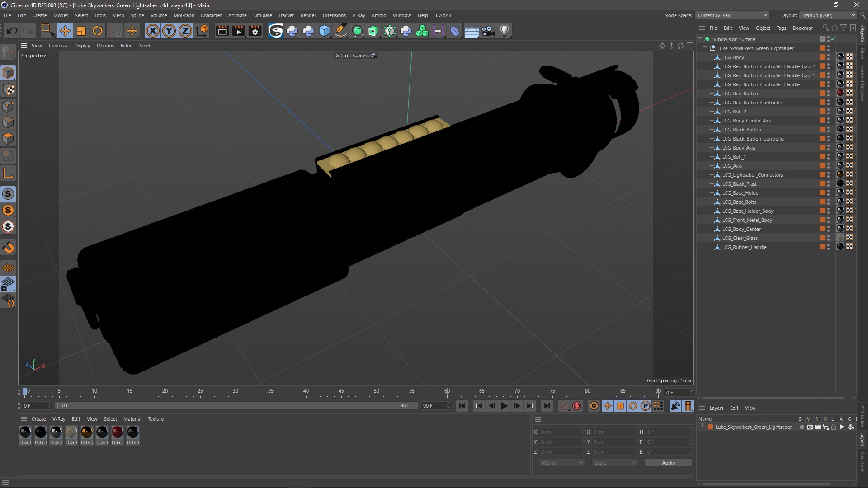Screen dimensions: 868x488
Task: Click the Render View clapperboard icon
Action: pos(222,31)
